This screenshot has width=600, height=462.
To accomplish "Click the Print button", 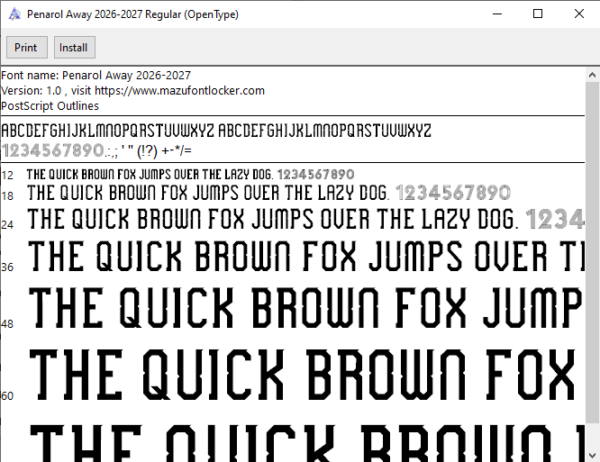I will pos(27,47).
